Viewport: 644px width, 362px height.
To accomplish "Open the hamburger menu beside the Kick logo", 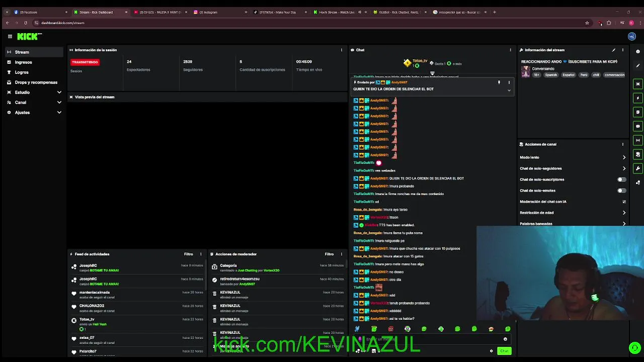I will click(10, 36).
